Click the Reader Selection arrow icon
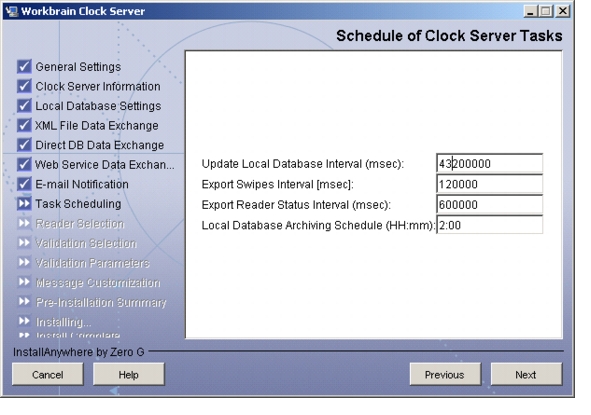591x415 pixels. (x=24, y=223)
